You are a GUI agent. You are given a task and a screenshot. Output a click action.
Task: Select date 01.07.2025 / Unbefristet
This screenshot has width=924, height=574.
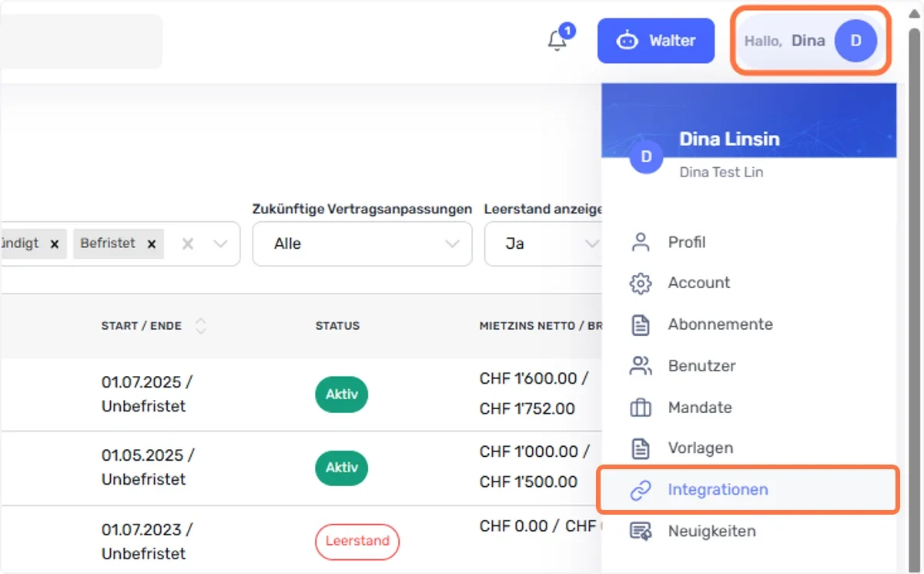click(x=147, y=394)
